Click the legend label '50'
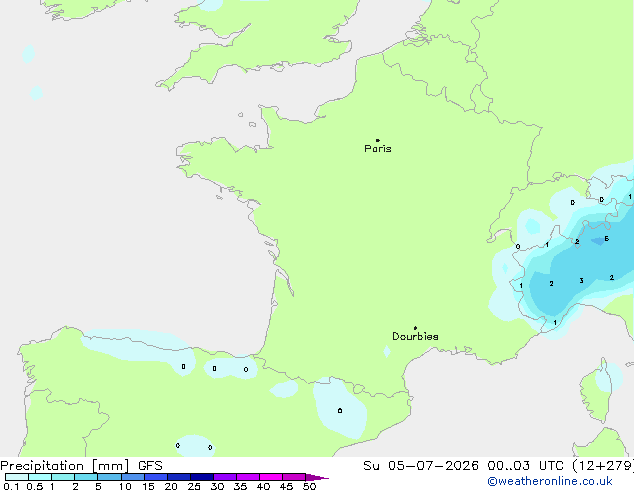 point(309,486)
